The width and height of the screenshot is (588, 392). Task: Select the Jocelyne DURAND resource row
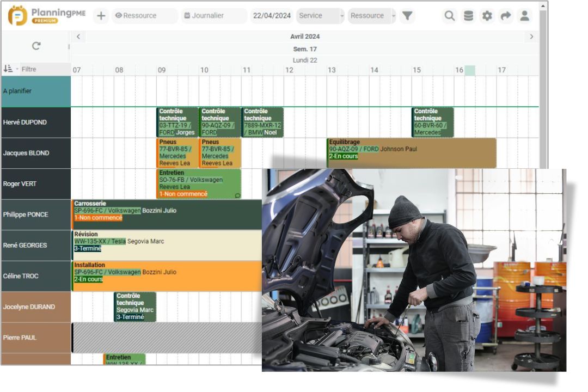pos(35,307)
